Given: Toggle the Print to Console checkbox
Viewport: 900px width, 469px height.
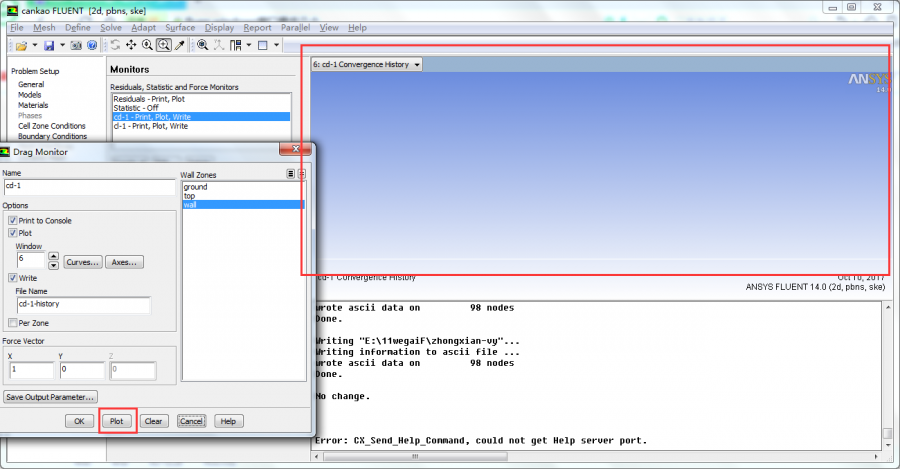Looking at the screenshot, I should click(13, 220).
